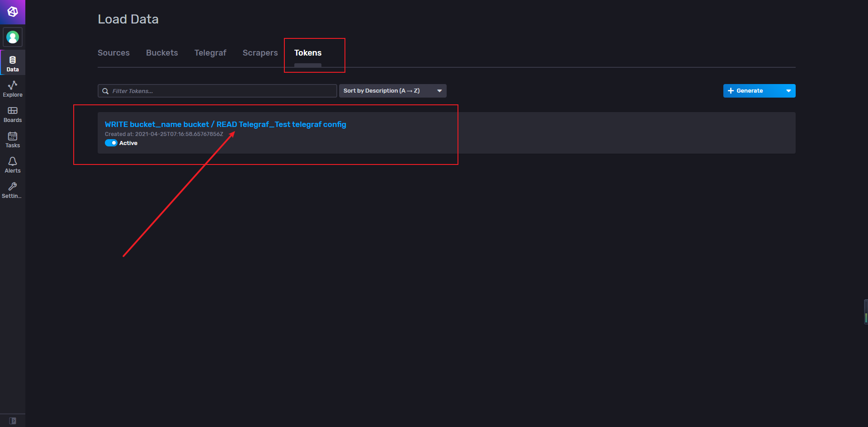Expand the Generate button dropdown arrow
The width and height of the screenshot is (868, 427).
788,91
